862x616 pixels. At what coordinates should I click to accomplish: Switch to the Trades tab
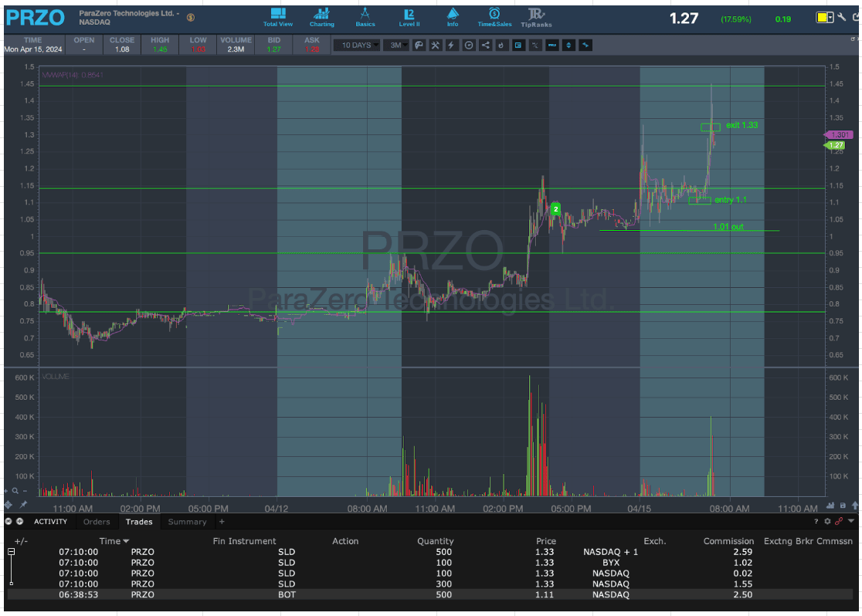[x=138, y=522]
